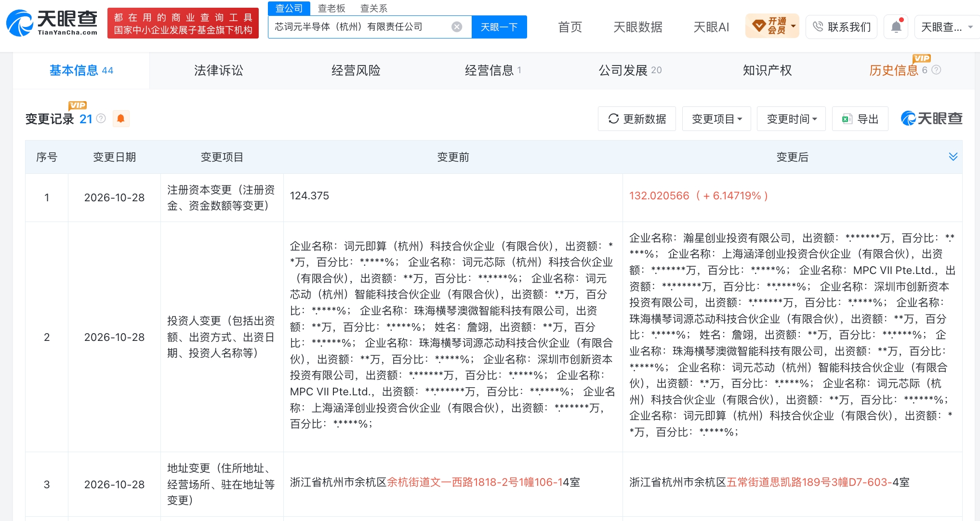Open the notification bell in the header
This screenshot has height=521, width=980.
(x=896, y=26)
